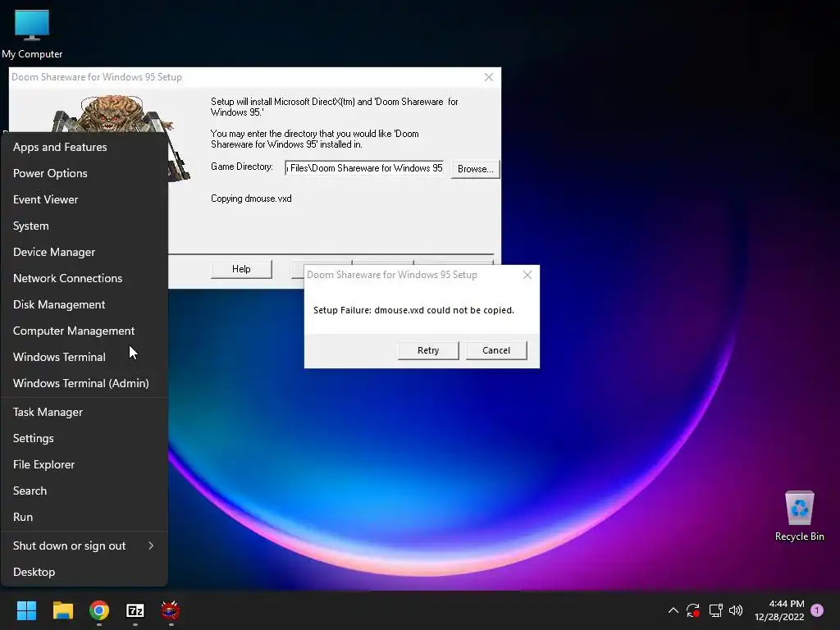This screenshot has height=630, width=840.
Task: Select System in the context menu
Action: (84, 226)
